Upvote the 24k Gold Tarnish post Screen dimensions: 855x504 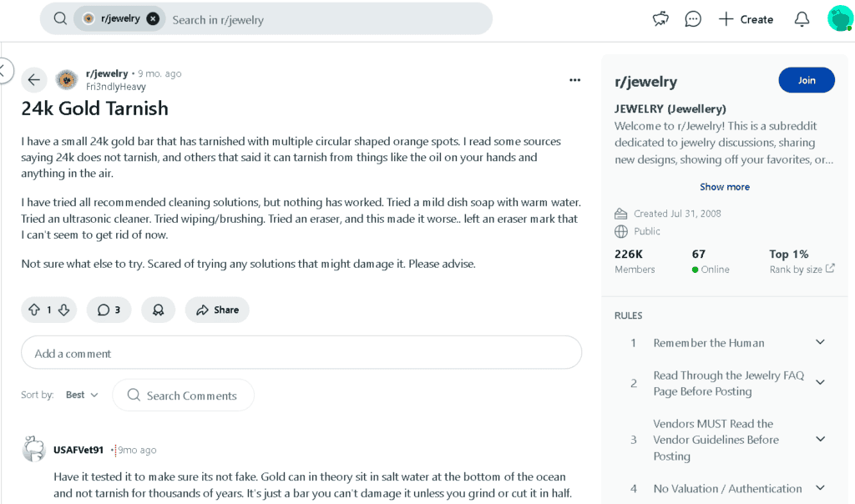tap(34, 310)
